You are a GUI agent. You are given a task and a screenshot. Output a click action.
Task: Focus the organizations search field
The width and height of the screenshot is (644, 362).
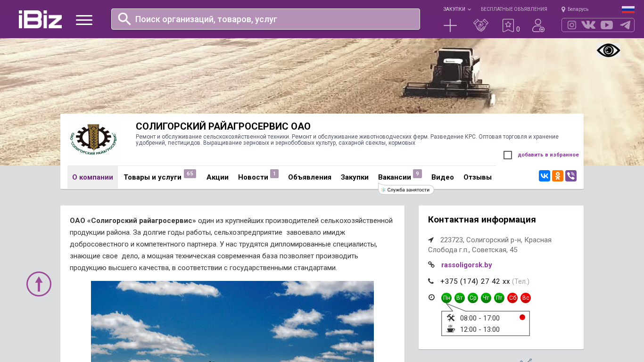point(265,19)
